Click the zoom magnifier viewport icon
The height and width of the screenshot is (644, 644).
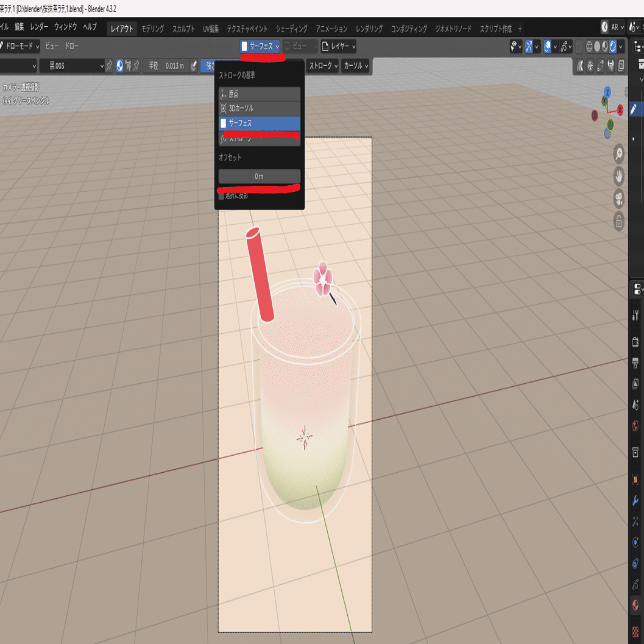(618, 154)
